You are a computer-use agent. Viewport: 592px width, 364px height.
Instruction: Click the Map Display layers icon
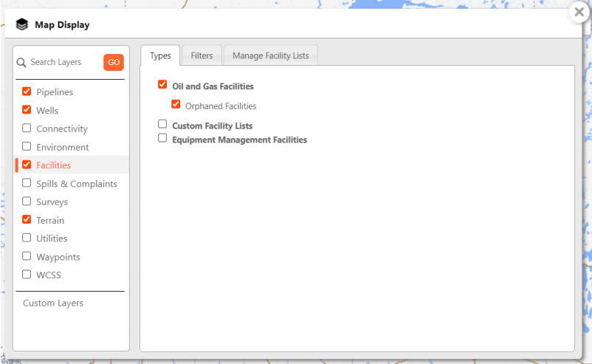22,25
